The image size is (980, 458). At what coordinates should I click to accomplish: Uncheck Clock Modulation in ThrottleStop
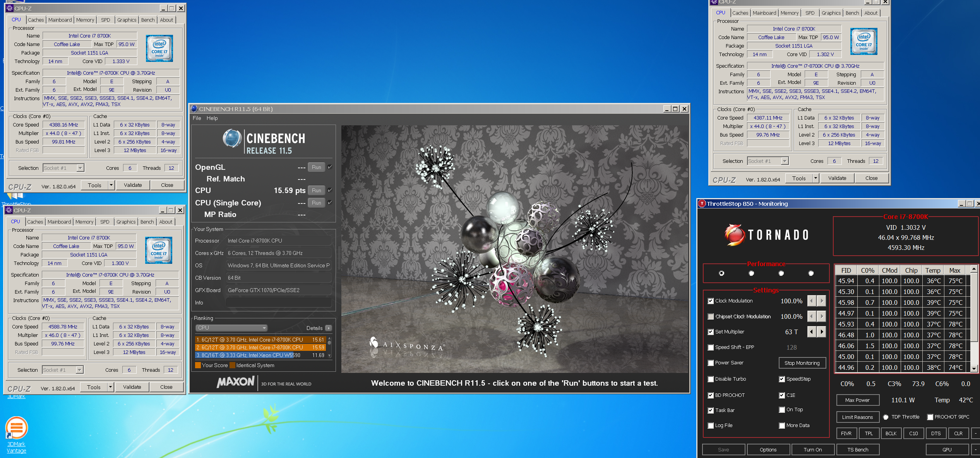711,301
